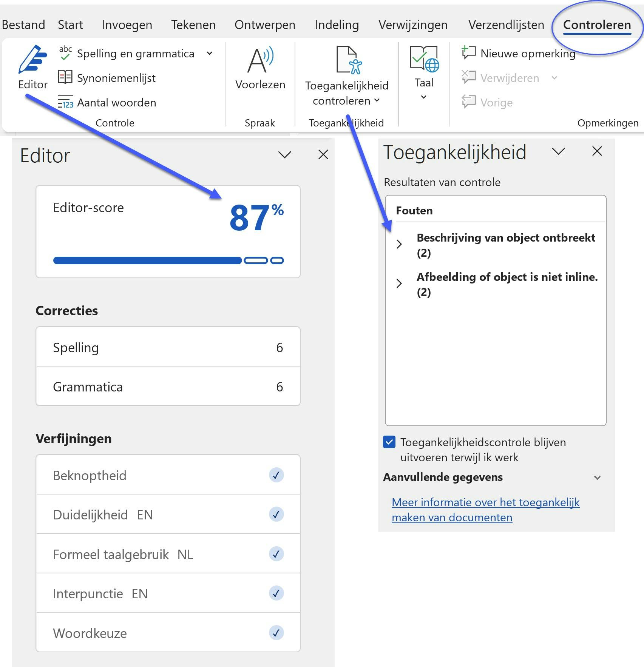Viewport: 644px width, 667px height.
Task: Collapse the Aanvullende gegevens section
Action: click(x=597, y=478)
